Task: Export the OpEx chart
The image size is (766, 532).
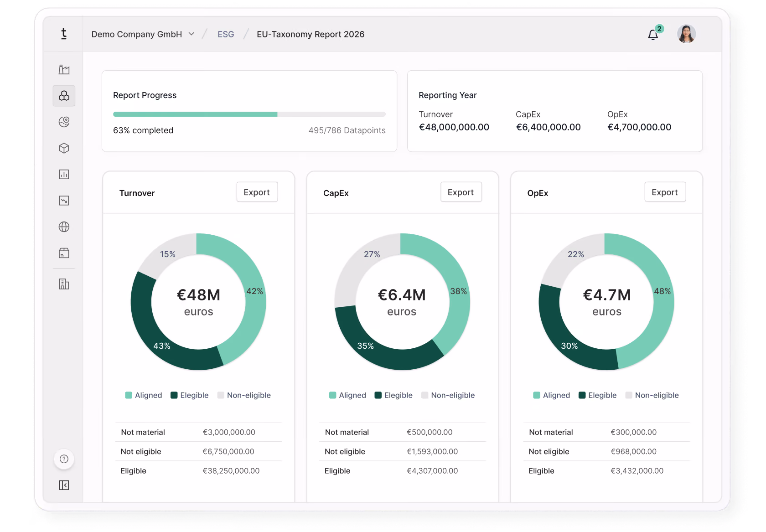Action: (x=665, y=192)
